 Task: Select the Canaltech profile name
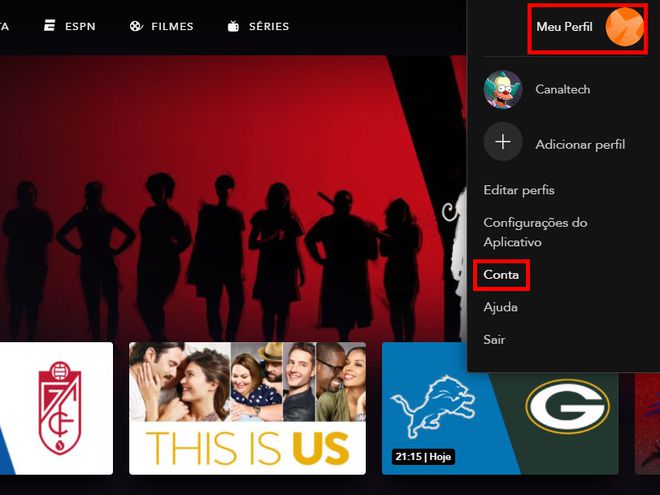(x=562, y=90)
